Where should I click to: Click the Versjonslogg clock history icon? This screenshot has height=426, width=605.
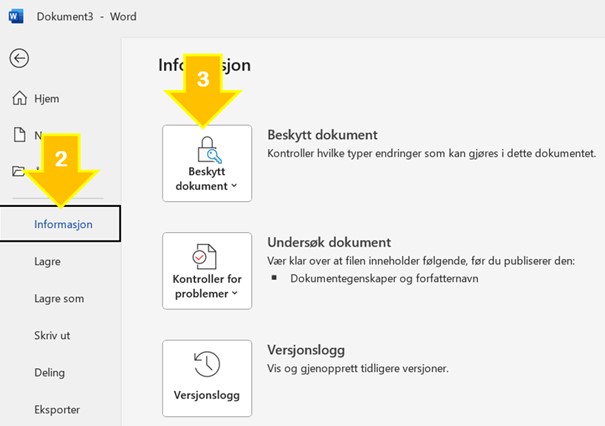click(x=207, y=364)
